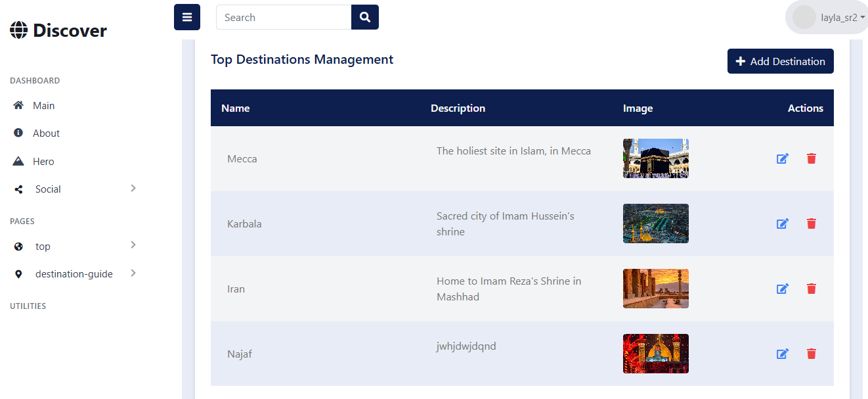Click the Najaf shrine thumbnail image

click(x=655, y=354)
